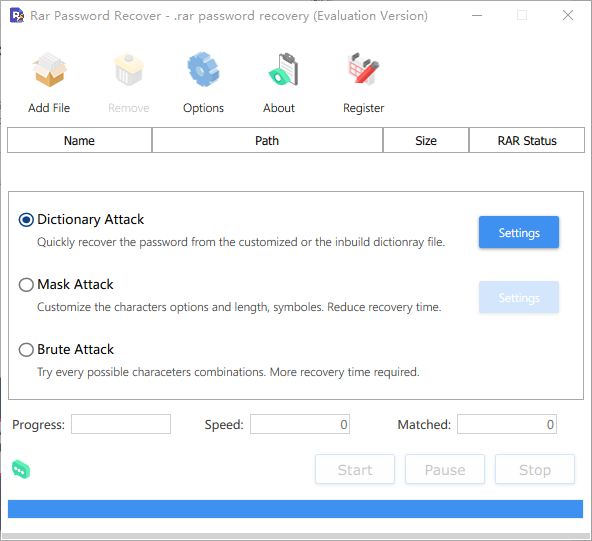Click the Register icon
This screenshot has width=592, height=541.
(x=364, y=69)
